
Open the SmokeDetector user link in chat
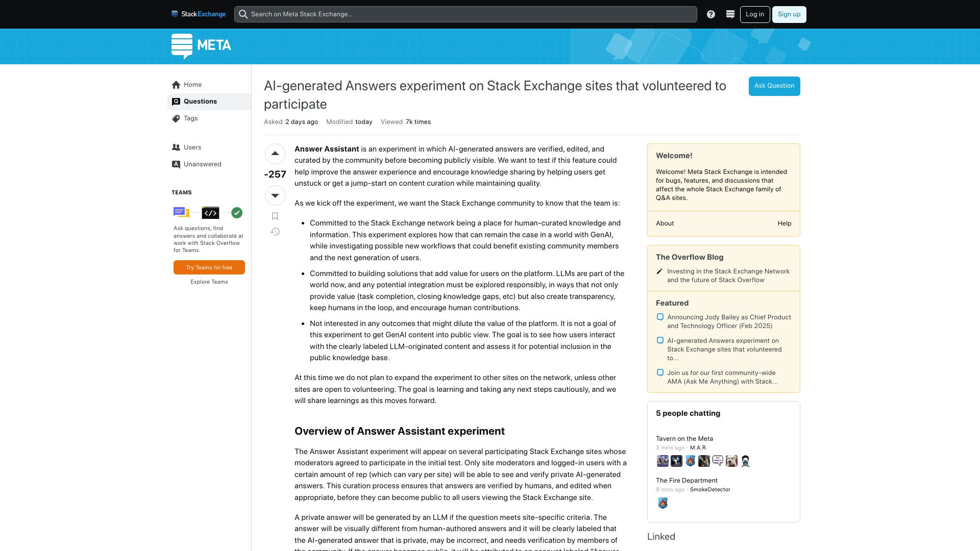click(710, 490)
